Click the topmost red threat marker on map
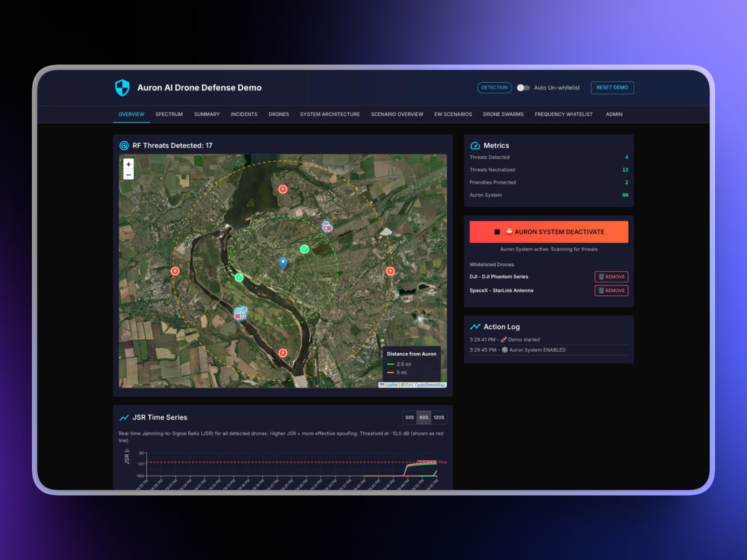 pyautogui.click(x=283, y=189)
